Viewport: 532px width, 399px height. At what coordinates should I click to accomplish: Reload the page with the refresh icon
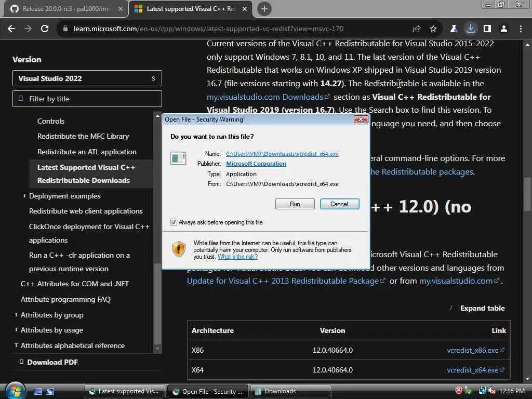[x=45, y=29]
